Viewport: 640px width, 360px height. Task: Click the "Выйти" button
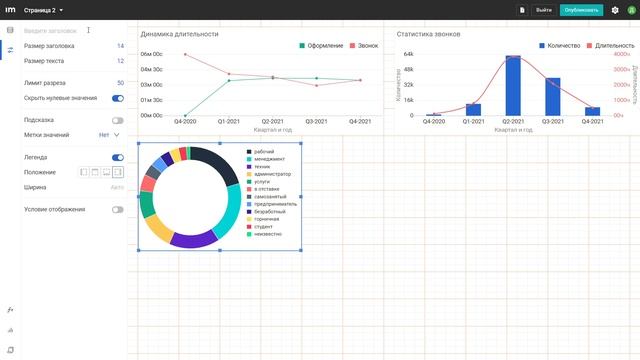(544, 10)
